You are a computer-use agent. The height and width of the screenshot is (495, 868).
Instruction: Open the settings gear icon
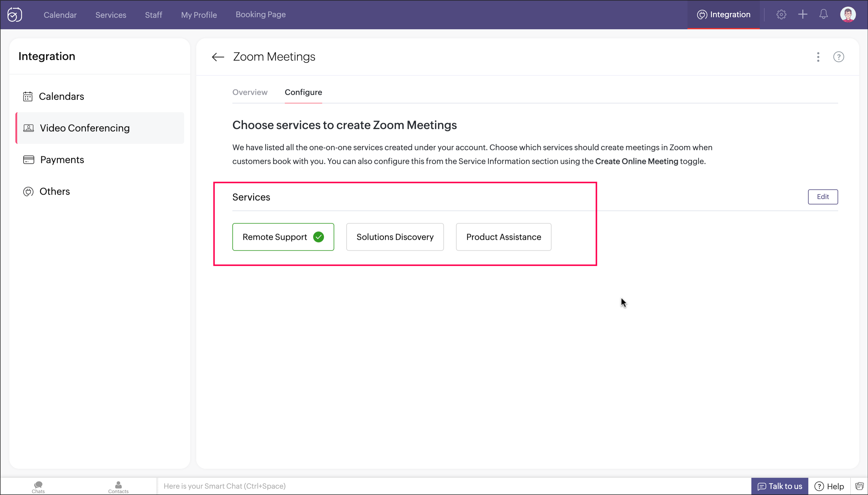pos(781,14)
